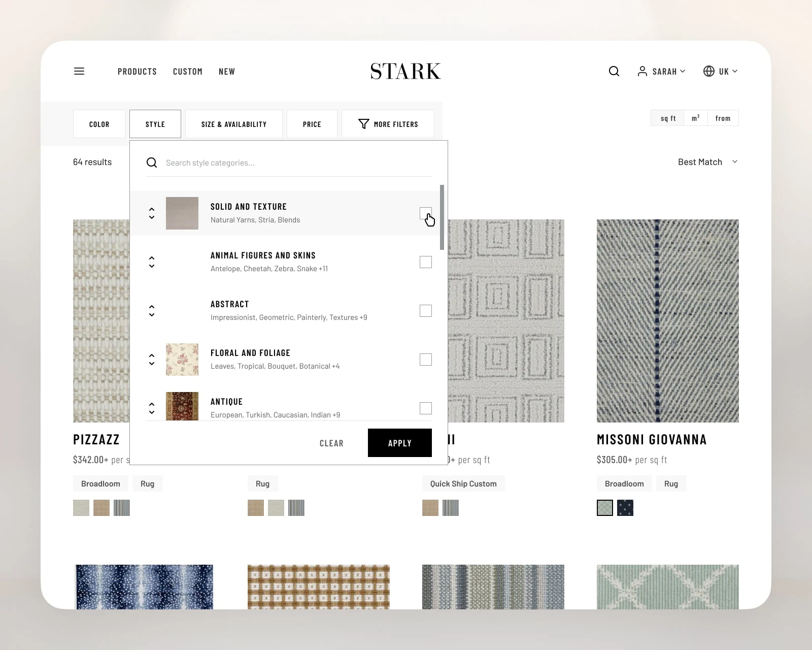
Task: Click the Rug tag under Missoni Giovanna
Action: pyautogui.click(x=671, y=483)
